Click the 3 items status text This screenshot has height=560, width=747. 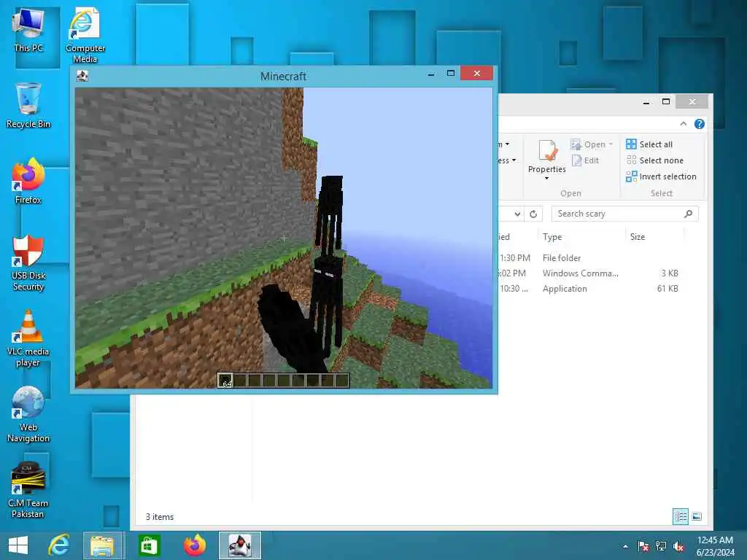[160, 517]
